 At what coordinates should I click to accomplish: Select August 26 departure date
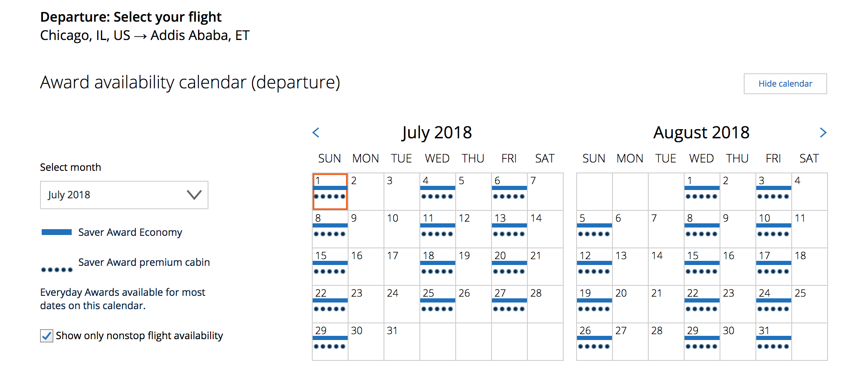[594, 341]
